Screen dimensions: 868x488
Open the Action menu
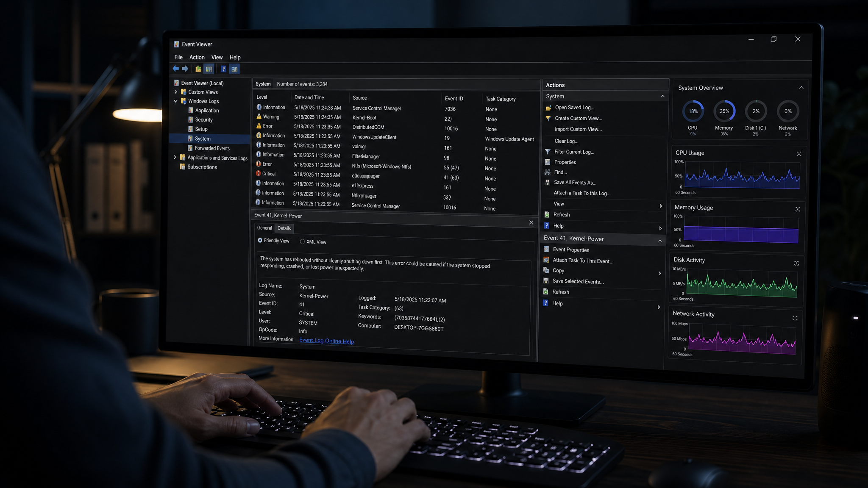(197, 57)
